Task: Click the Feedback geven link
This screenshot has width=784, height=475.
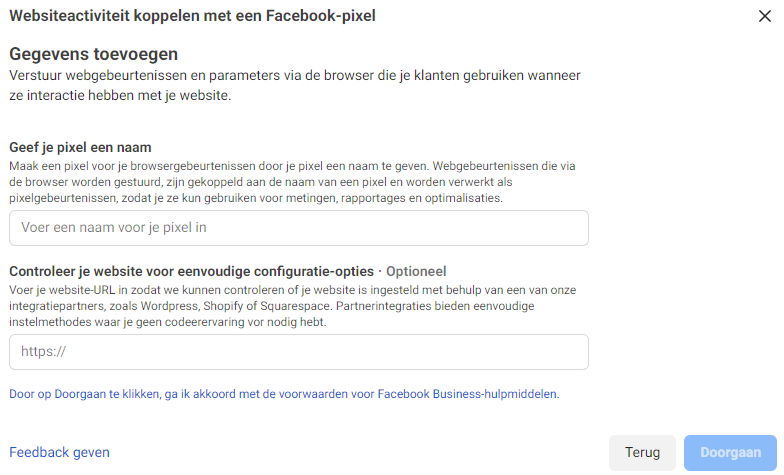Action: click(59, 452)
